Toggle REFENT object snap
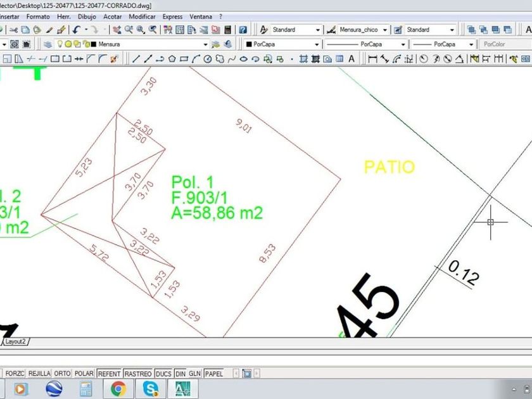 point(109,374)
